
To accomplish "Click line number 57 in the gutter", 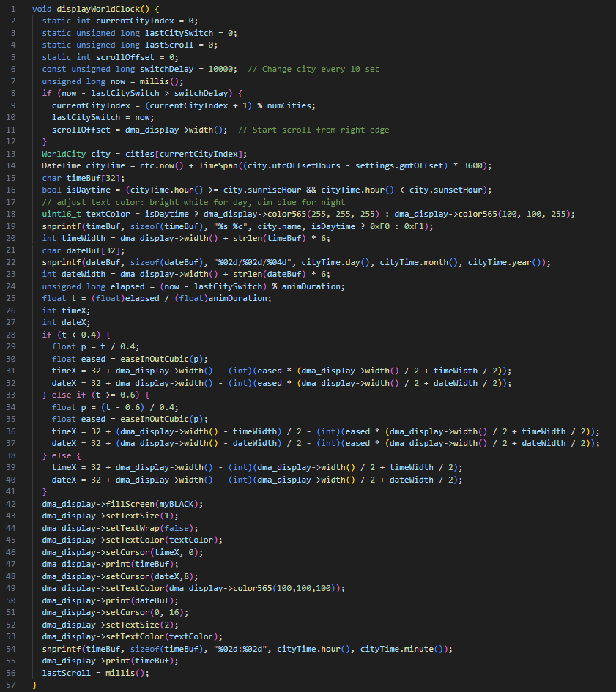I will tap(12, 685).
